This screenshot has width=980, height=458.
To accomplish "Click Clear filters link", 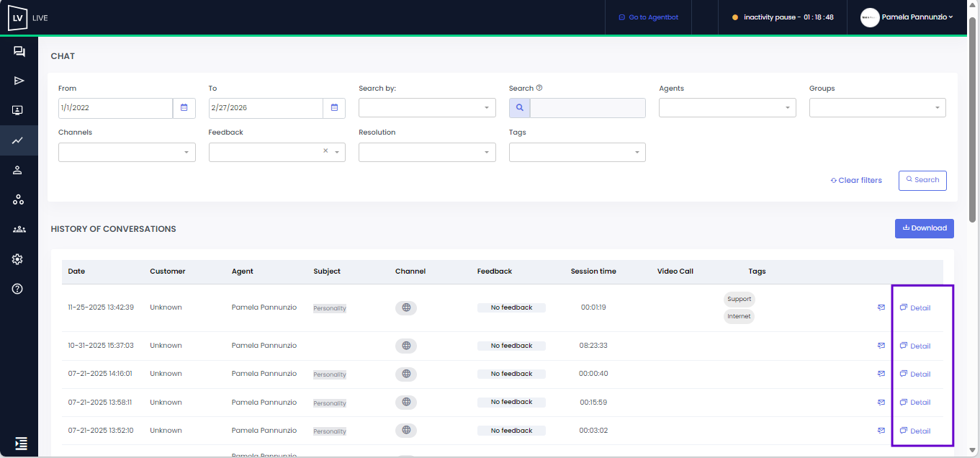I will click(x=856, y=180).
